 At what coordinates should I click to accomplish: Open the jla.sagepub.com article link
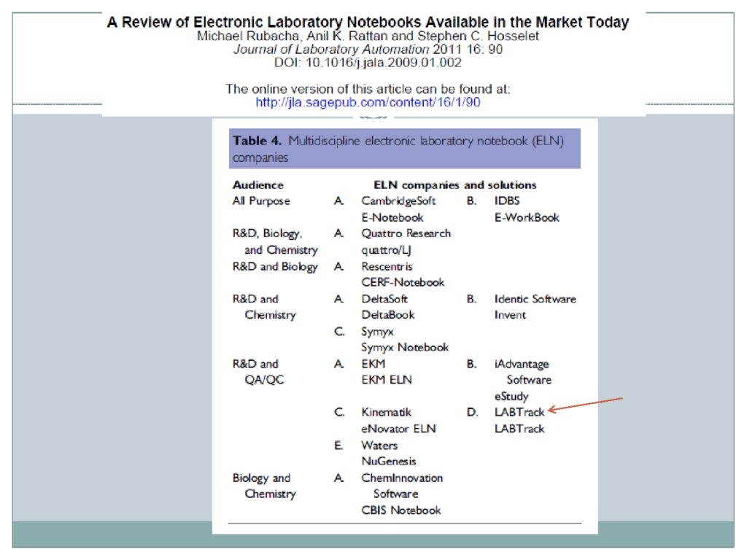[368, 102]
